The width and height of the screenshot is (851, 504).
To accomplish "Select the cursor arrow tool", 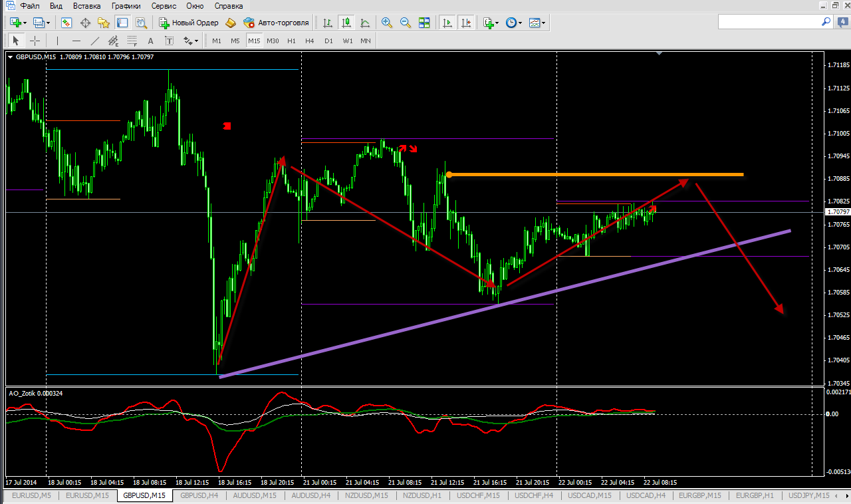I will (x=17, y=41).
